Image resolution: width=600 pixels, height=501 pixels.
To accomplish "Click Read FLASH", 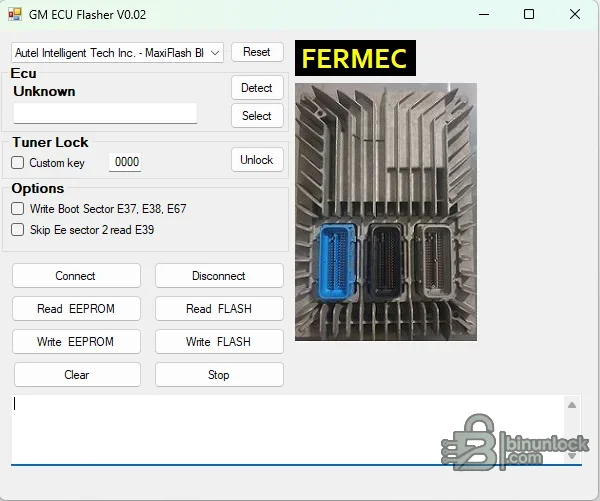I will pos(219,308).
